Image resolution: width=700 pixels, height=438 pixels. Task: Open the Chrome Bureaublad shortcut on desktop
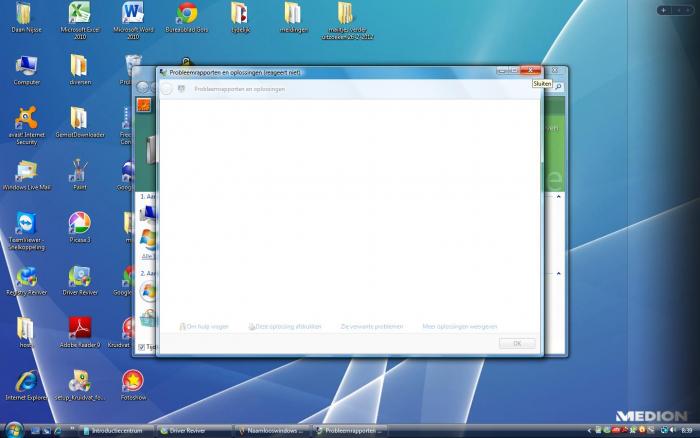pyautogui.click(x=187, y=18)
